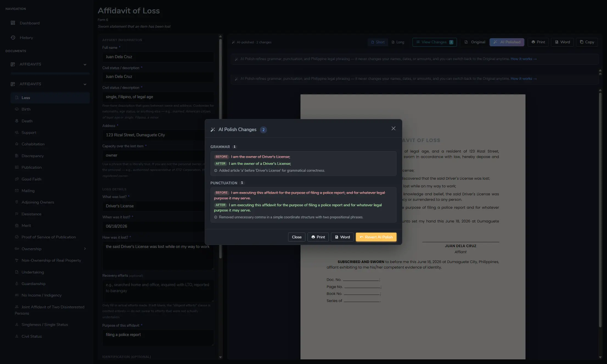Screen dimensions: 607x364
Task: Select the Publication affidavit icon
Action: tap(17, 167)
